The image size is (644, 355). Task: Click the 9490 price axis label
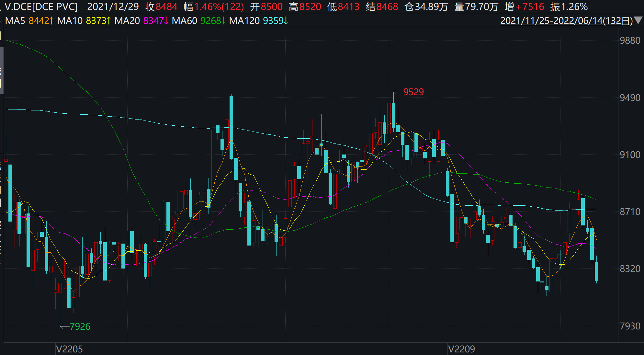point(630,98)
